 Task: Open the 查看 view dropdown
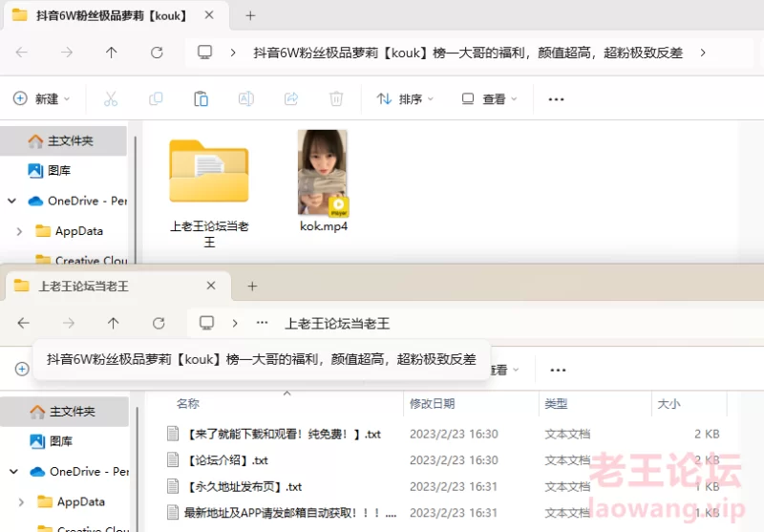(x=489, y=98)
